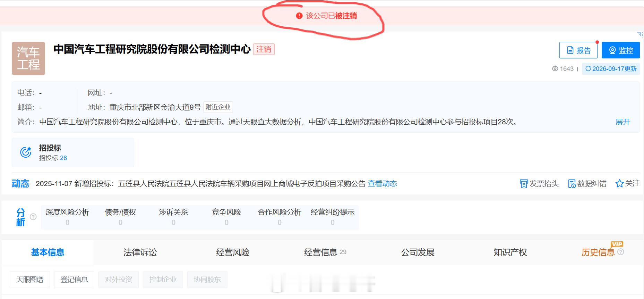Click help icon beside 历史信息
This screenshot has height=299, width=644.
(x=621, y=252)
